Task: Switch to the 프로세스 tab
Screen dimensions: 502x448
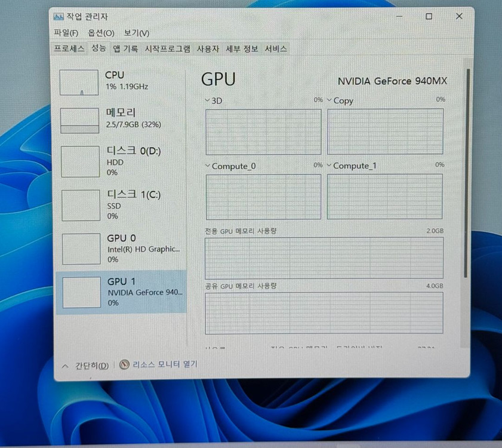Action: coord(68,49)
